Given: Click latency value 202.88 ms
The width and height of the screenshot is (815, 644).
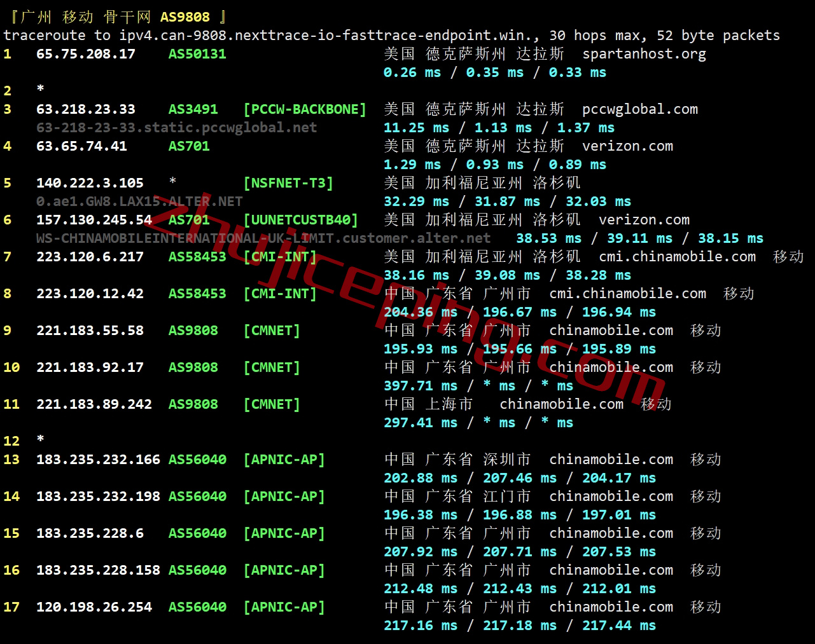Looking at the screenshot, I should click(421, 478).
